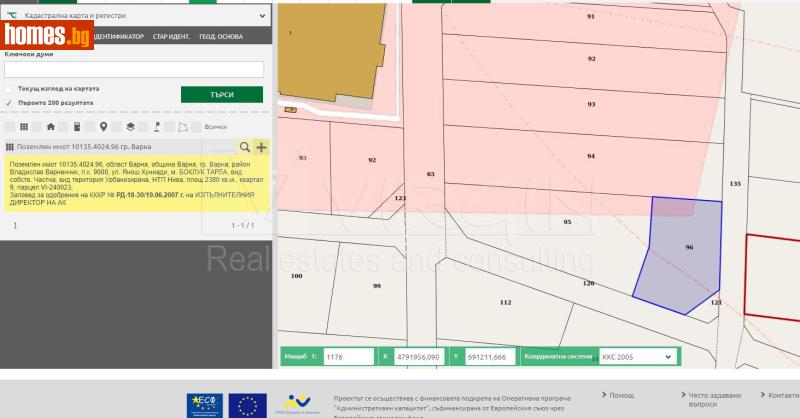Click the self-contained unit filter icon
The width and height of the screenshot is (800, 418).
click(x=77, y=127)
